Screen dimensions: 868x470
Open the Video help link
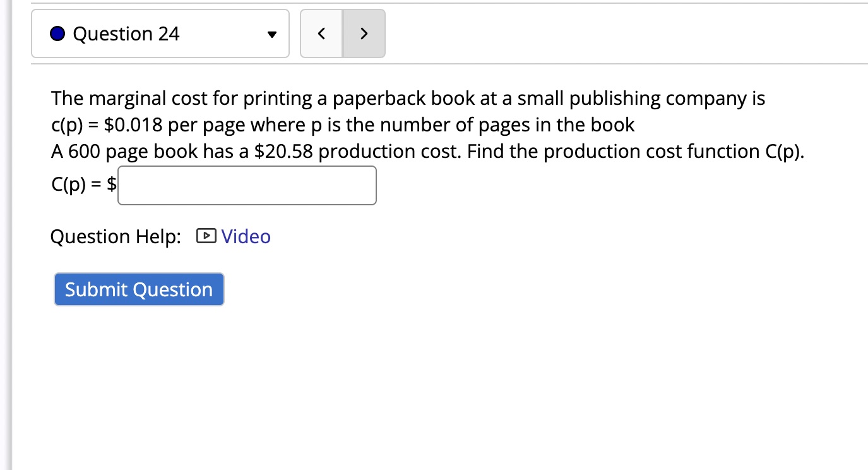pos(245,236)
